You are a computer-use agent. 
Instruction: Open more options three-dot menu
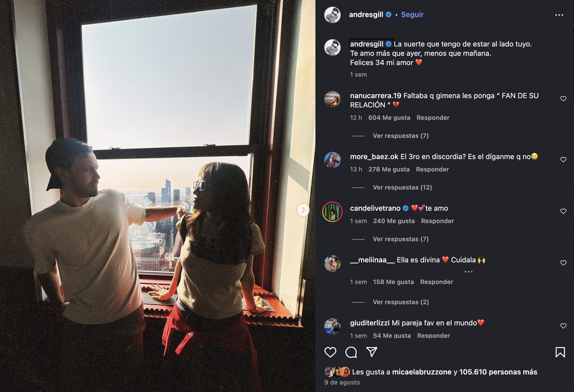[x=559, y=15]
